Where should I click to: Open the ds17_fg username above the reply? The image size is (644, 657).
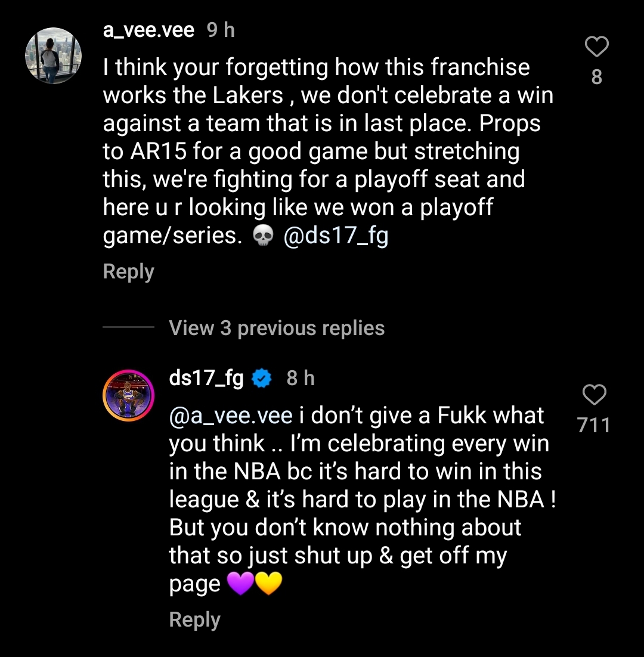(x=206, y=378)
